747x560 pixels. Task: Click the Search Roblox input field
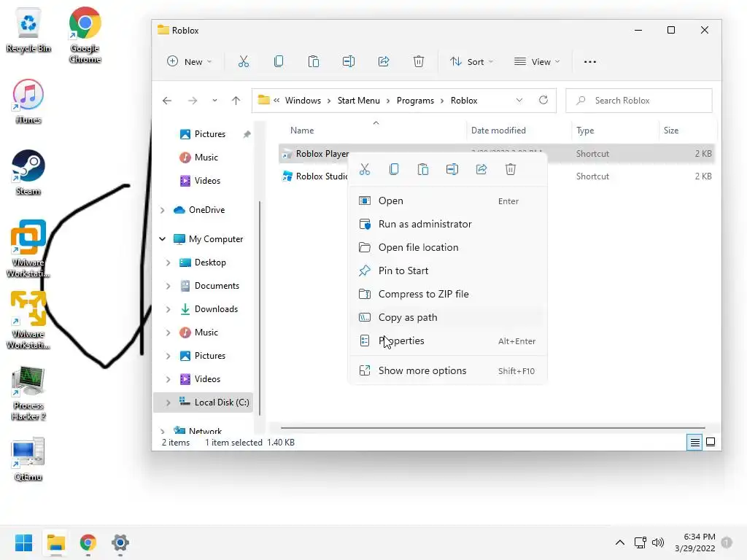coord(639,101)
